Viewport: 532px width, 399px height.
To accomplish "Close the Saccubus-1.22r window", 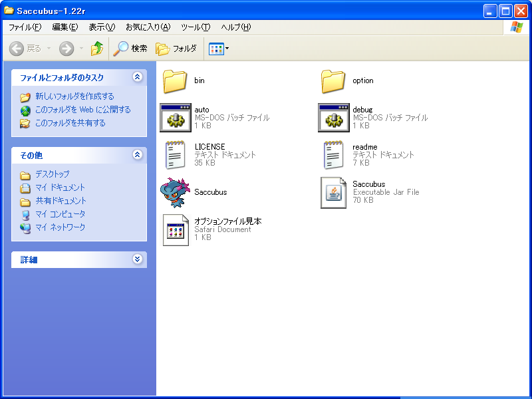I will (x=521, y=11).
